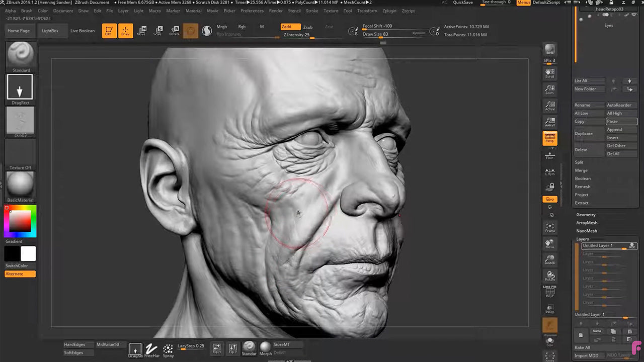Screen dimensions: 644x362
Task: Expand the ArrayMesh section
Action: tap(587, 223)
